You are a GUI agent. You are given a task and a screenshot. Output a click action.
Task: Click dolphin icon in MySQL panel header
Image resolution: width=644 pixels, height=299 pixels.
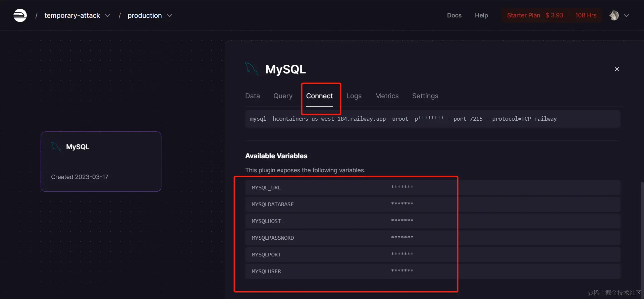coord(252,69)
